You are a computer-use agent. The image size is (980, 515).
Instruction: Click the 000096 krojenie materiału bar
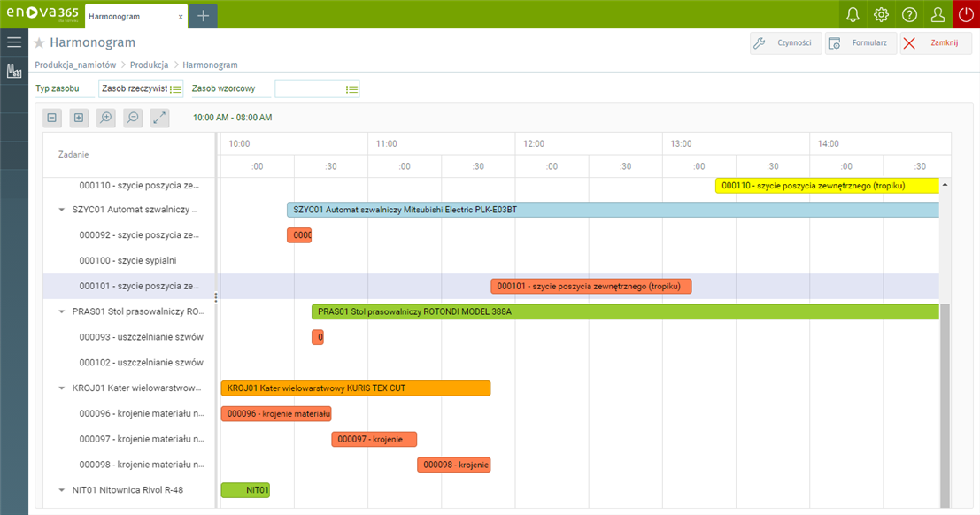click(x=276, y=414)
